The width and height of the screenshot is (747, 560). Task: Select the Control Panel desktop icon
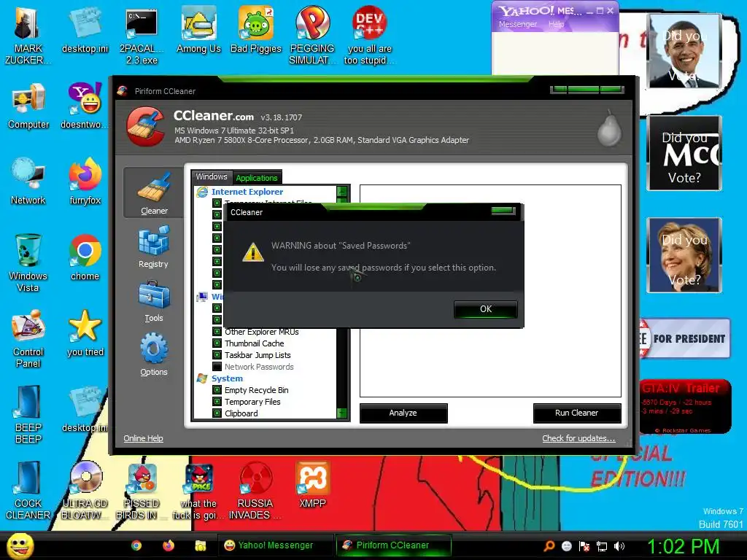click(28, 340)
